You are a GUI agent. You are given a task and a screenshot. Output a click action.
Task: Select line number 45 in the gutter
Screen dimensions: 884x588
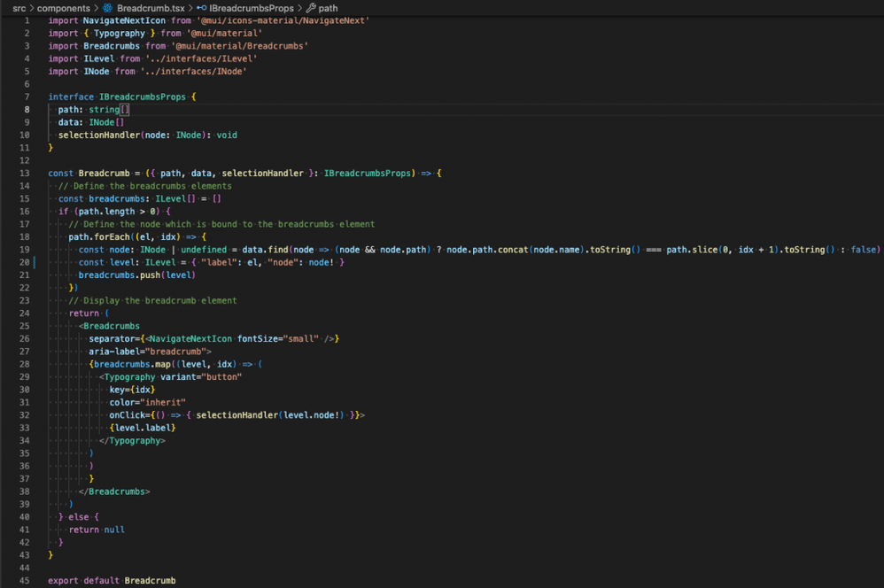coord(24,581)
